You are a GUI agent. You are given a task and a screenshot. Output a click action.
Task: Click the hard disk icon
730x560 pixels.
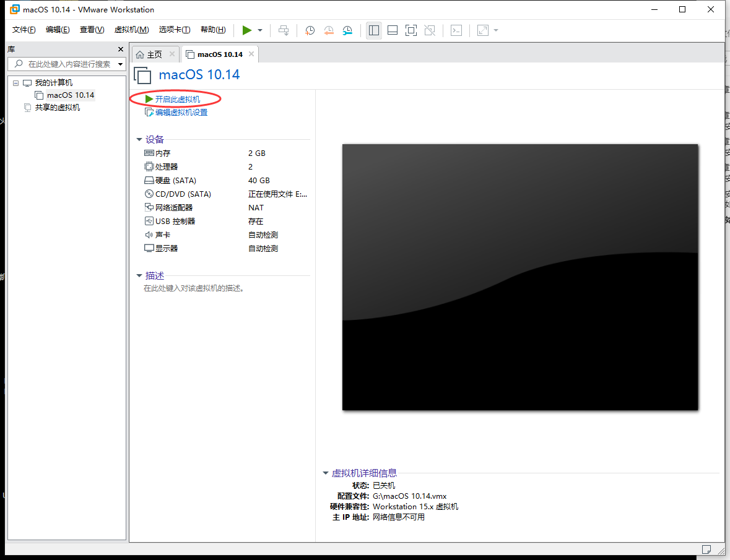pos(149,181)
